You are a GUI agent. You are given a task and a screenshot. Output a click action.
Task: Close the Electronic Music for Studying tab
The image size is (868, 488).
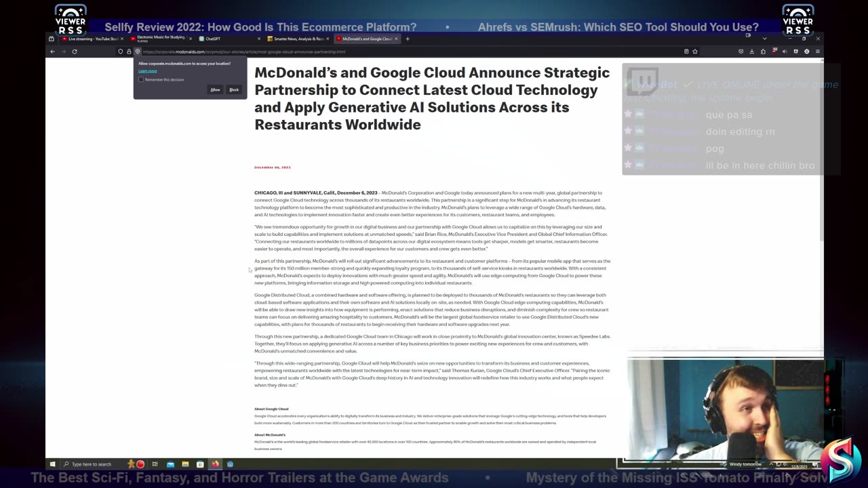pos(190,39)
